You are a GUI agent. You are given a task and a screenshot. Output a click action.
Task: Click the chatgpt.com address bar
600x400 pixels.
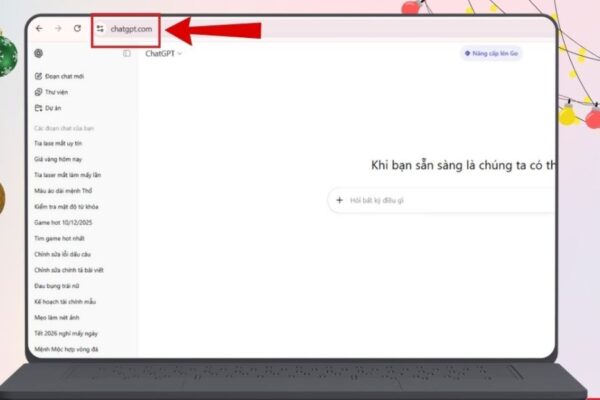[130, 29]
